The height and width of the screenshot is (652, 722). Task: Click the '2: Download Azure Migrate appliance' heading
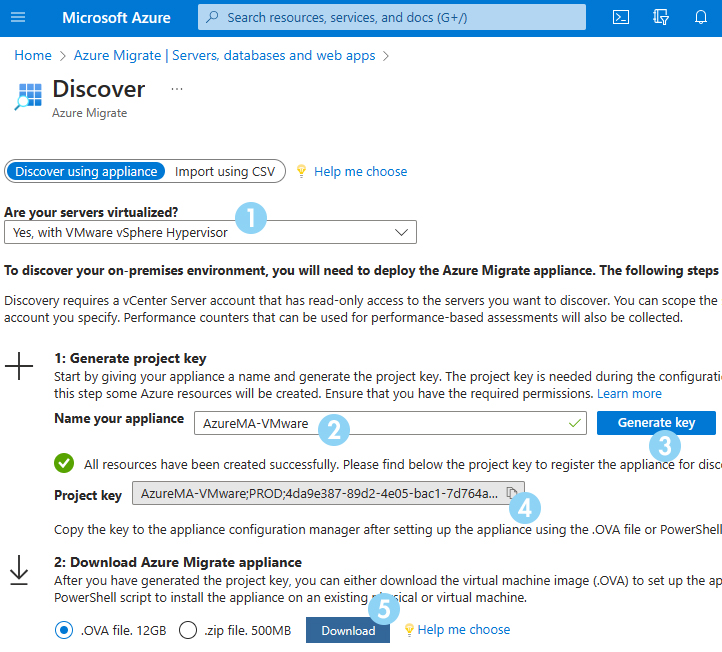click(x=178, y=562)
